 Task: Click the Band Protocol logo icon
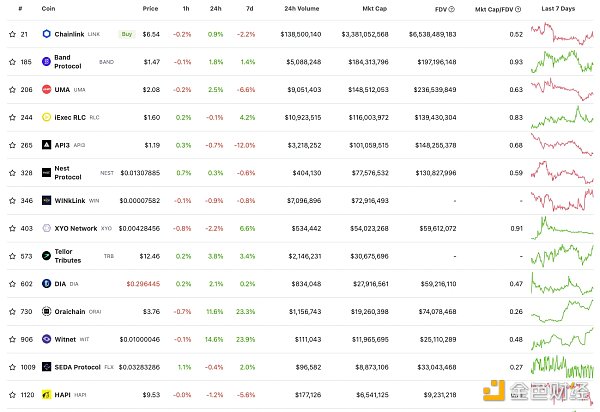[x=46, y=61]
